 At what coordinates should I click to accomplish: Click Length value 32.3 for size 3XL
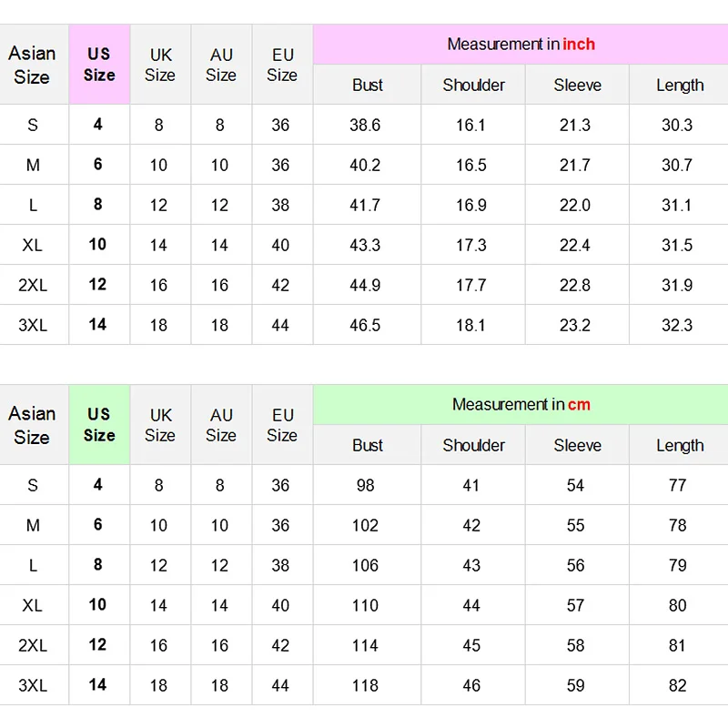click(x=677, y=325)
